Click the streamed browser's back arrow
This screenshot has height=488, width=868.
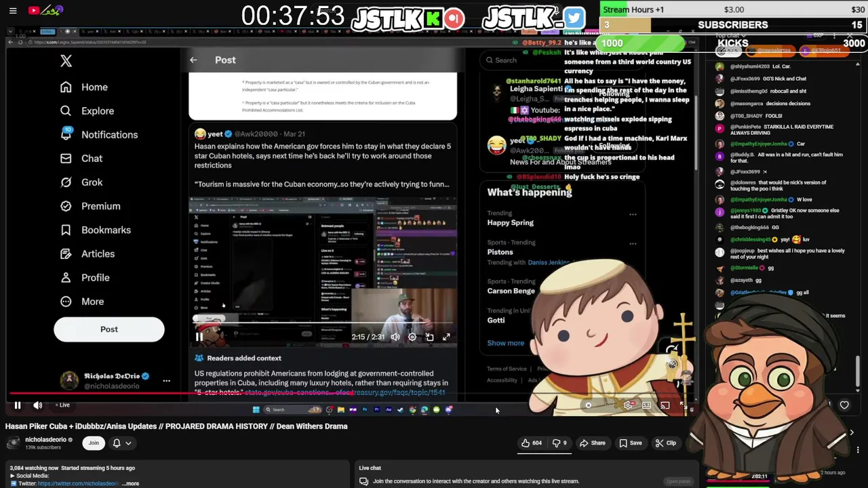11,42
